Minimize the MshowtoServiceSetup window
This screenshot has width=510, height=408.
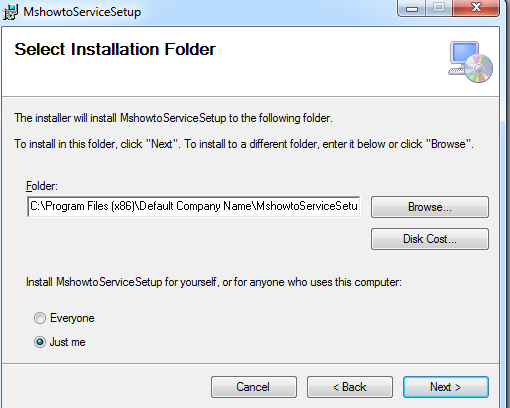click(412, 8)
